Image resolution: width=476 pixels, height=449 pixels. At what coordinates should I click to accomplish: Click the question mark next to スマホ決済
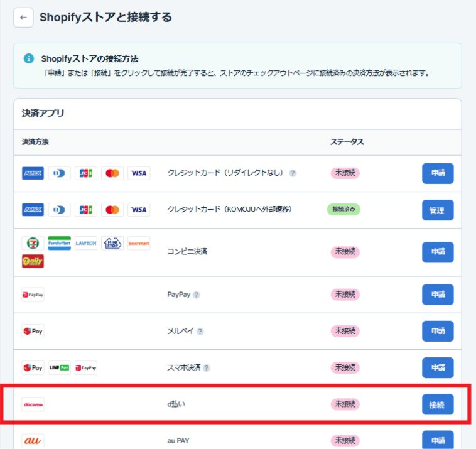click(x=207, y=368)
